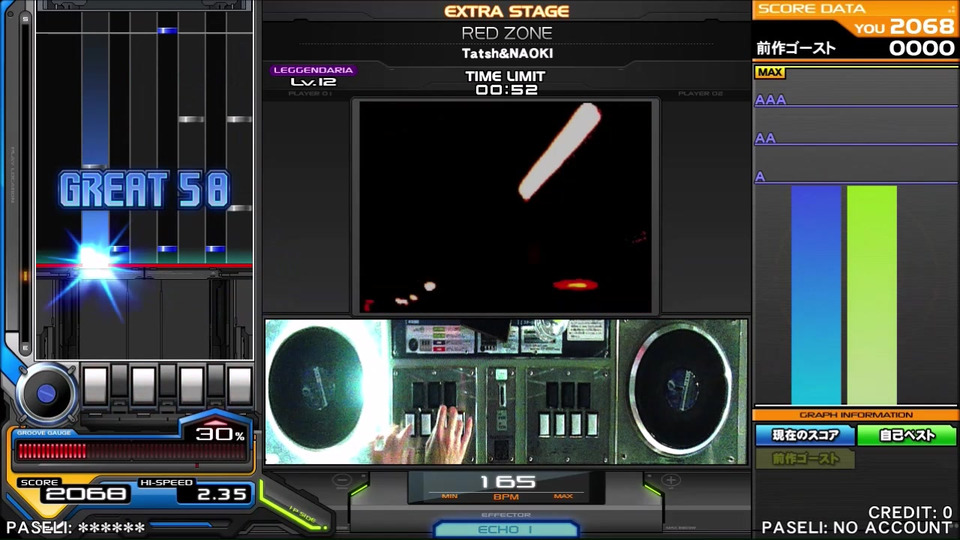Click the 前作ゴースト 0000 score row
Image resolution: width=960 pixels, height=540 pixels.
855,48
